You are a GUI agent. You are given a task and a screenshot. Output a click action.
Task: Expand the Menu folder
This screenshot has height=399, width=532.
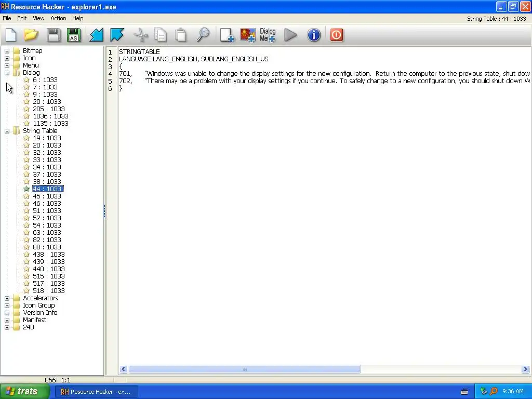7,65
